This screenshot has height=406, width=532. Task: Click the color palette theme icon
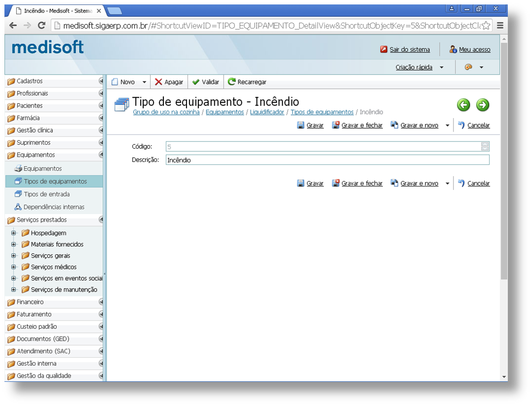pyautogui.click(x=468, y=67)
